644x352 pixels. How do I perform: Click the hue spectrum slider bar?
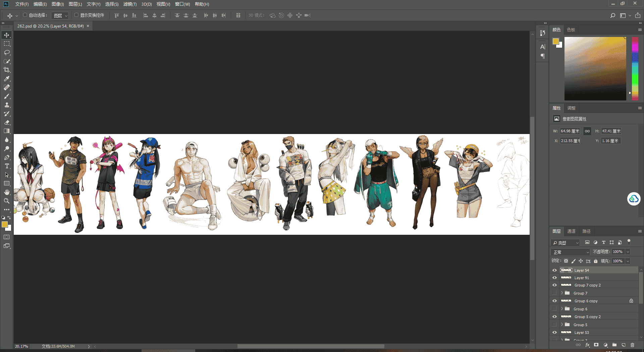pyautogui.click(x=635, y=69)
